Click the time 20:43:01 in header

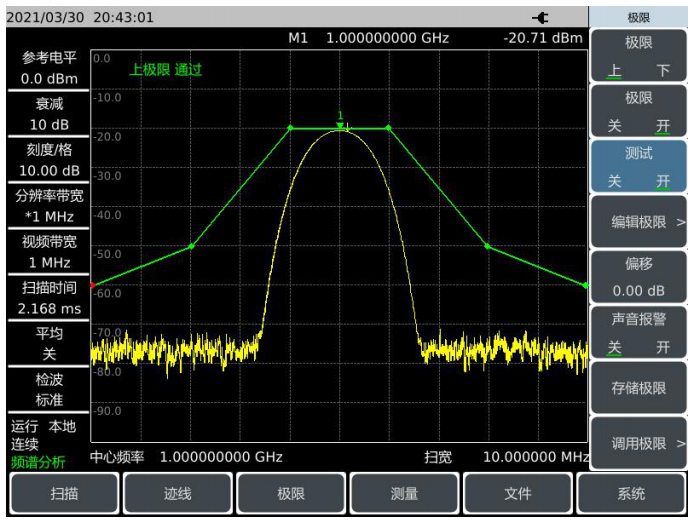tap(123, 18)
